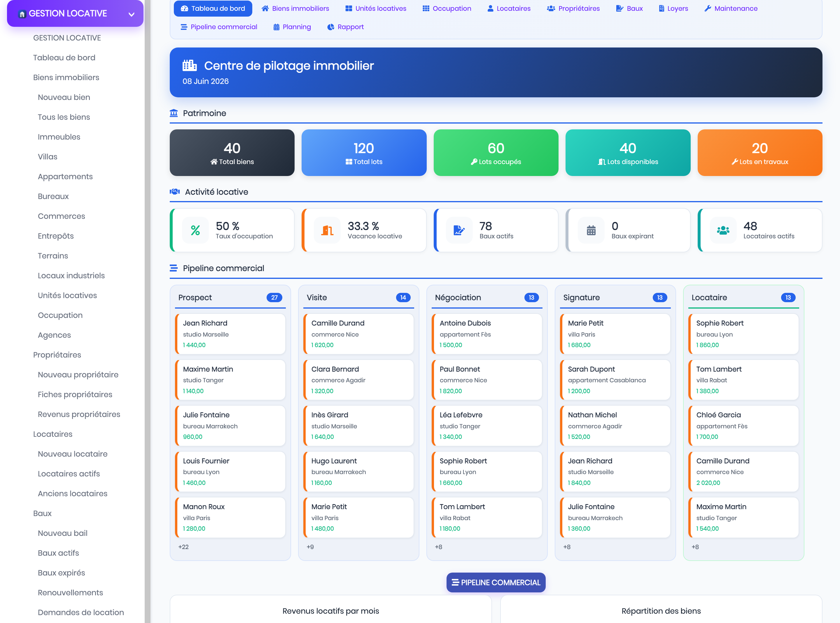The height and width of the screenshot is (623, 840).
Task: Open the Baux tab in top navigation
Action: [629, 8]
